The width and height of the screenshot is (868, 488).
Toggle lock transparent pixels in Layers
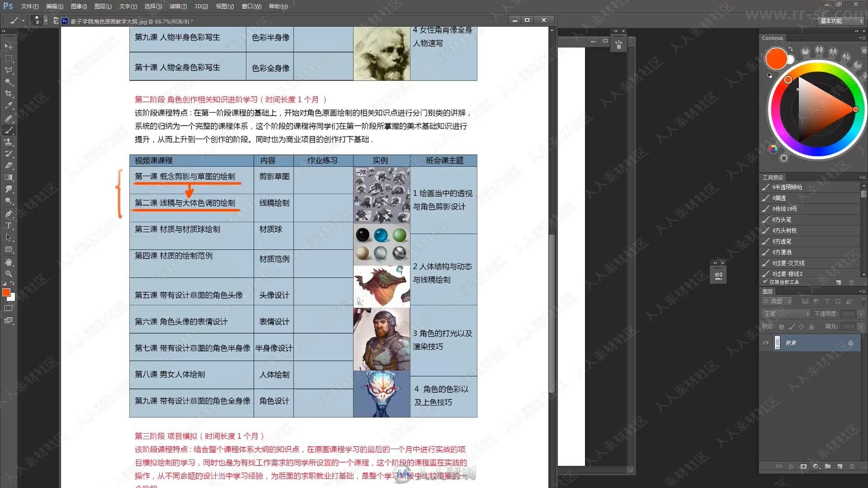(781, 326)
